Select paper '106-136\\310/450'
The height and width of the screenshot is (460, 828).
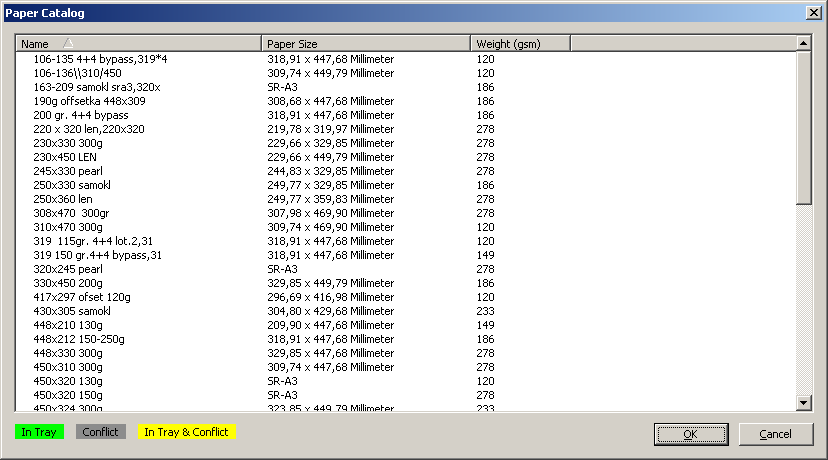77,73
